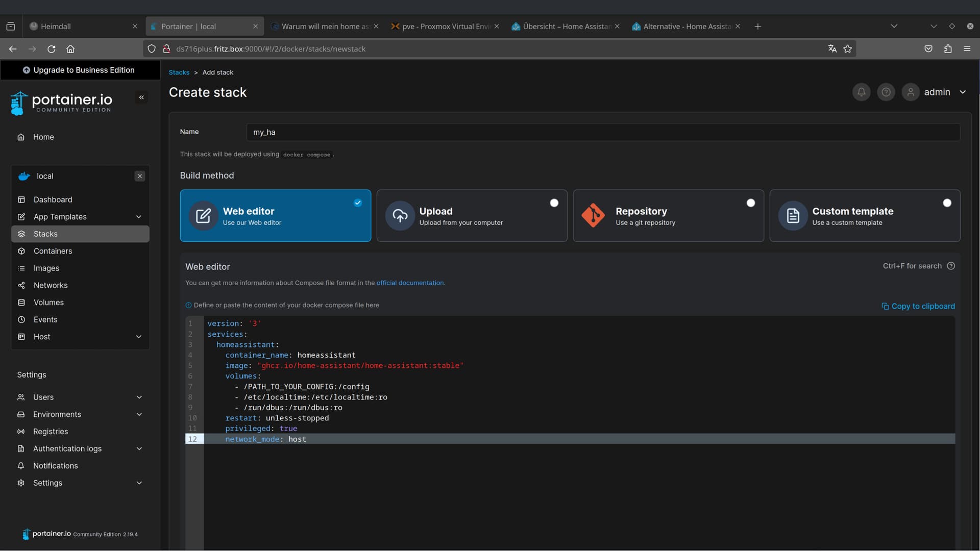Image resolution: width=980 pixels, height=551 pixels.
Task: Click the browser translate page icon
Action: (832, 49)
